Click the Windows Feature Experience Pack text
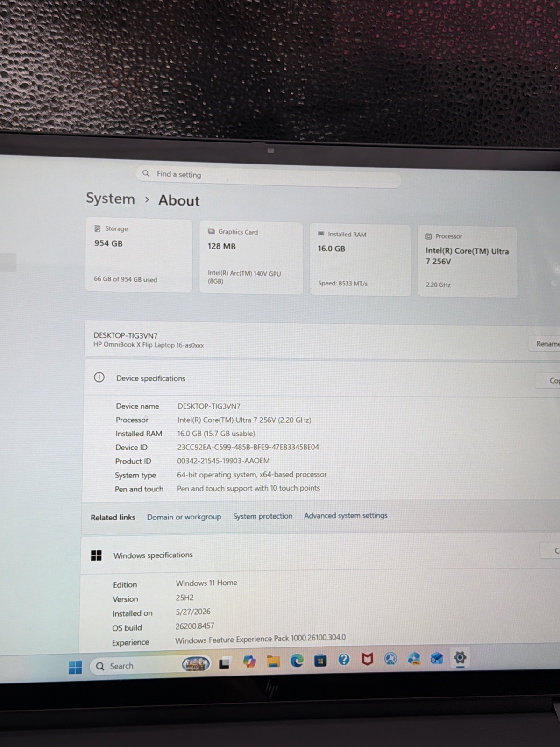Viewport: 560px width, 747px height. tap(261, 639)
